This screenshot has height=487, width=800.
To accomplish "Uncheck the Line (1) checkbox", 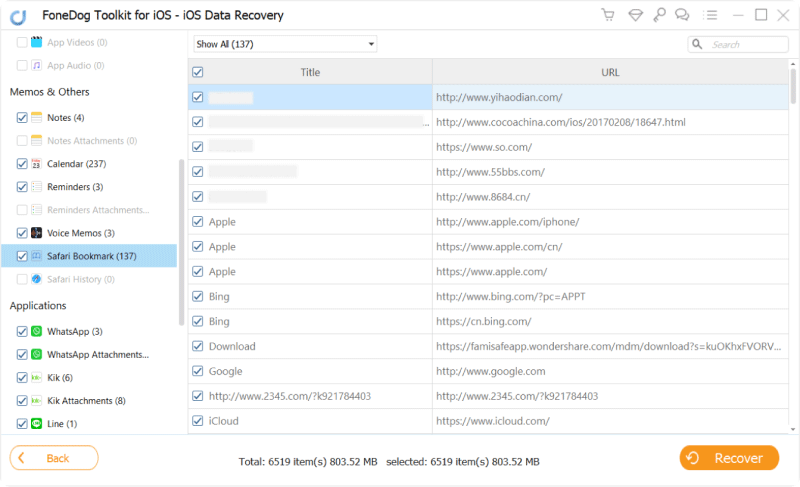I will click(22, 424).
